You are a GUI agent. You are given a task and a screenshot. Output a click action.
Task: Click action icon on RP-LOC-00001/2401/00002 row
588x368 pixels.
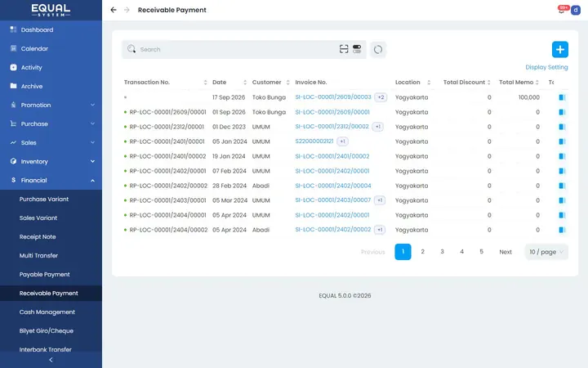562,156
